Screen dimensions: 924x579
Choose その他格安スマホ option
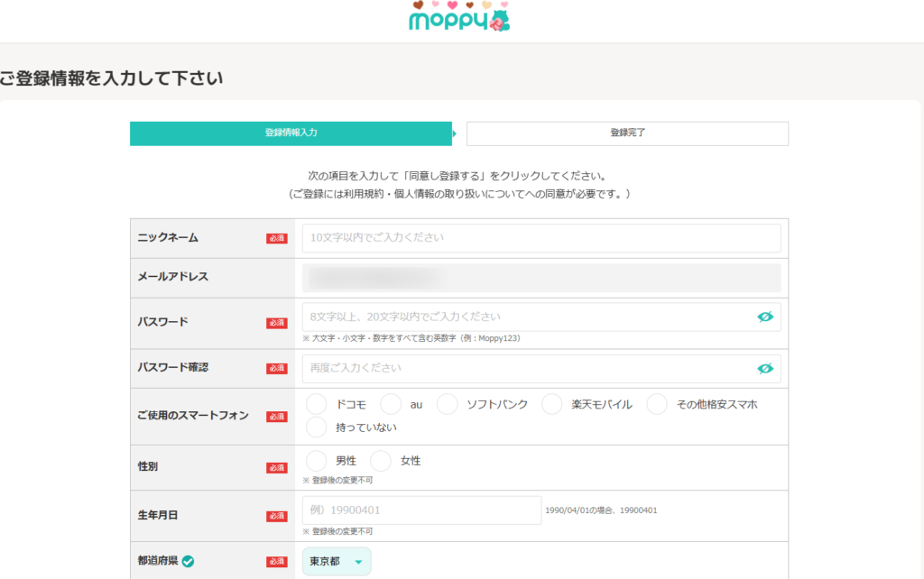[657, 404]
